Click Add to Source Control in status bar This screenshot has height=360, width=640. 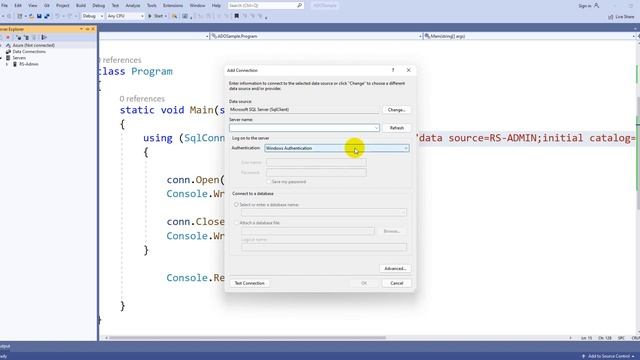(x=608, y=356)
